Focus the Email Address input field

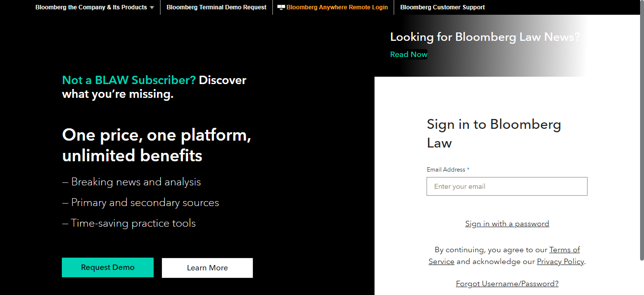tap(507, 186)
